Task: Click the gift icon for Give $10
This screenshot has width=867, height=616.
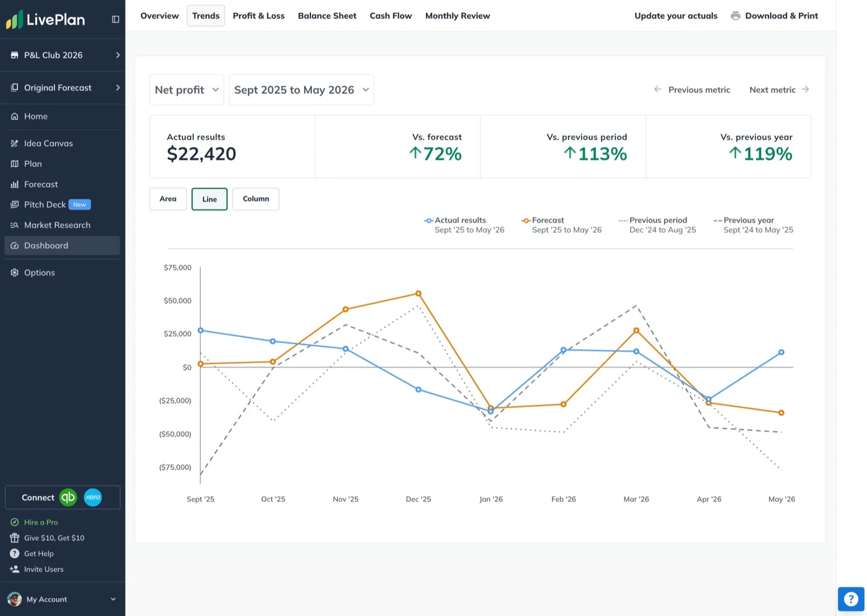Action: click(14, 538)
